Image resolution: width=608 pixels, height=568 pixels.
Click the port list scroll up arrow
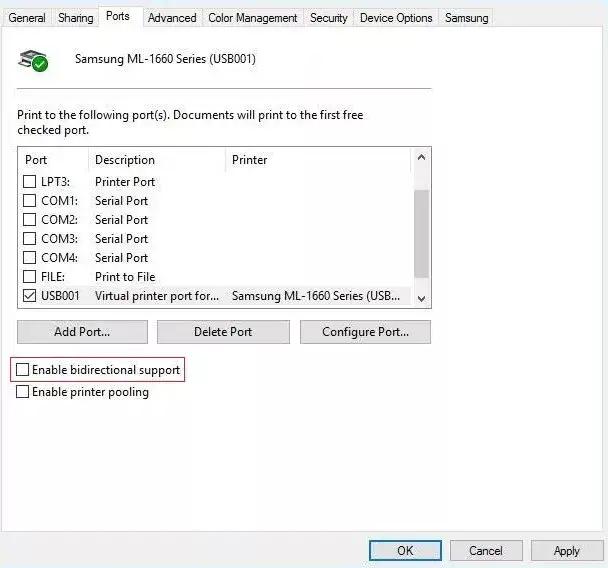(x=421, y=157)
